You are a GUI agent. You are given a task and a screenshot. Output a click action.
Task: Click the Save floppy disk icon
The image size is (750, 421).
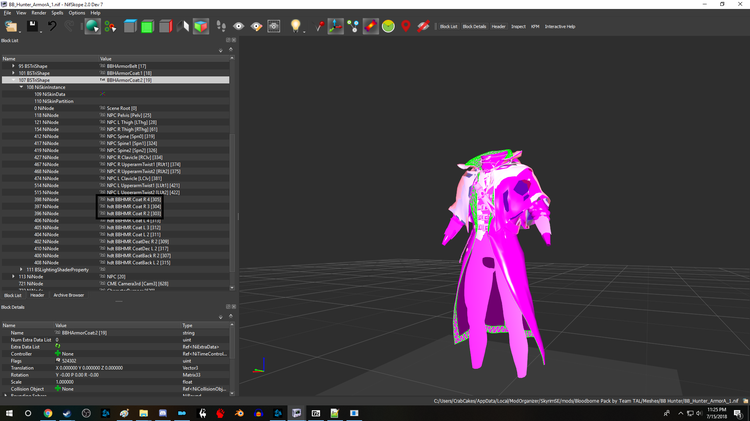point(32,26)
